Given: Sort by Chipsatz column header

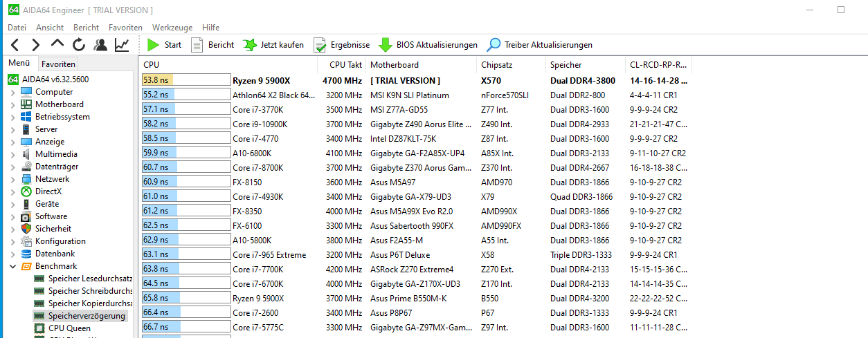Looking at the screenshot, I should pos(511,65).
